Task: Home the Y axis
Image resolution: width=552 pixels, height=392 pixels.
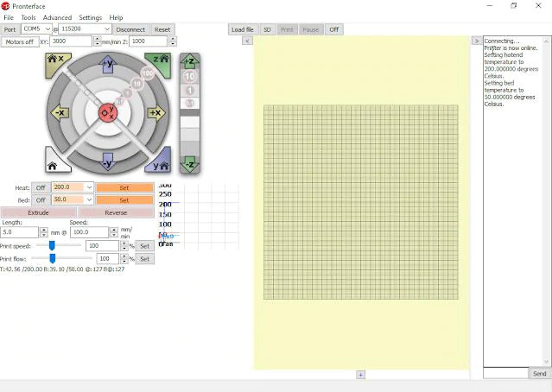Action: click(160, 163)
